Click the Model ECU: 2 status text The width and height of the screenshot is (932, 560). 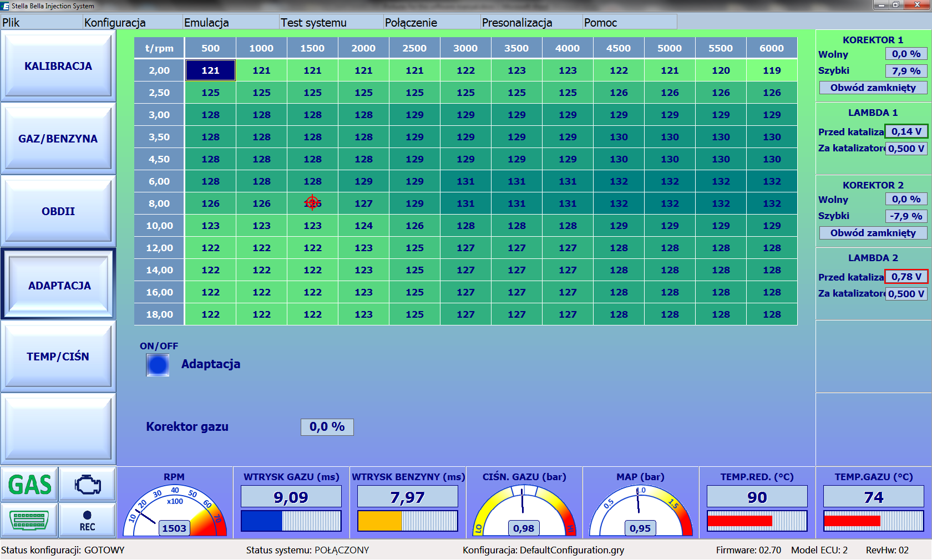tap(819, 550)
